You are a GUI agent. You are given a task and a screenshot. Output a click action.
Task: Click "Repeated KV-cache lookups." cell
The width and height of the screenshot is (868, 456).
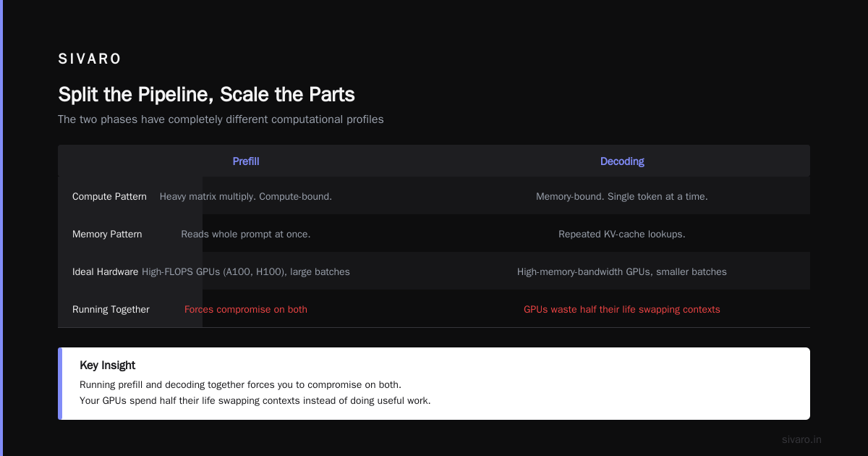622,234
